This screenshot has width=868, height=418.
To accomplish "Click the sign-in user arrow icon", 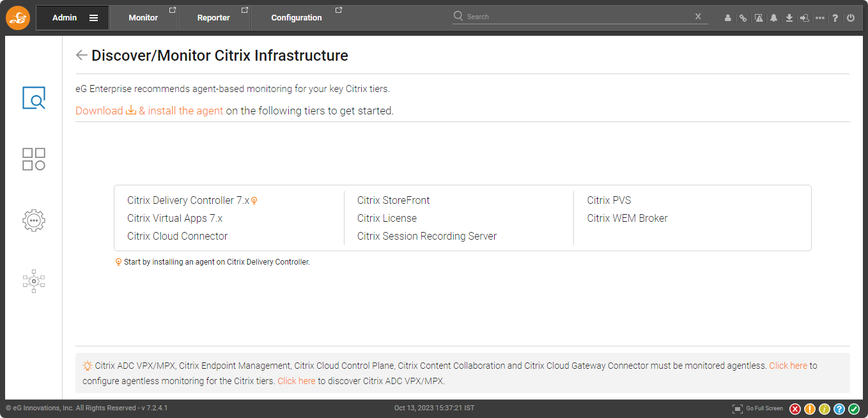I will (805, 18).
